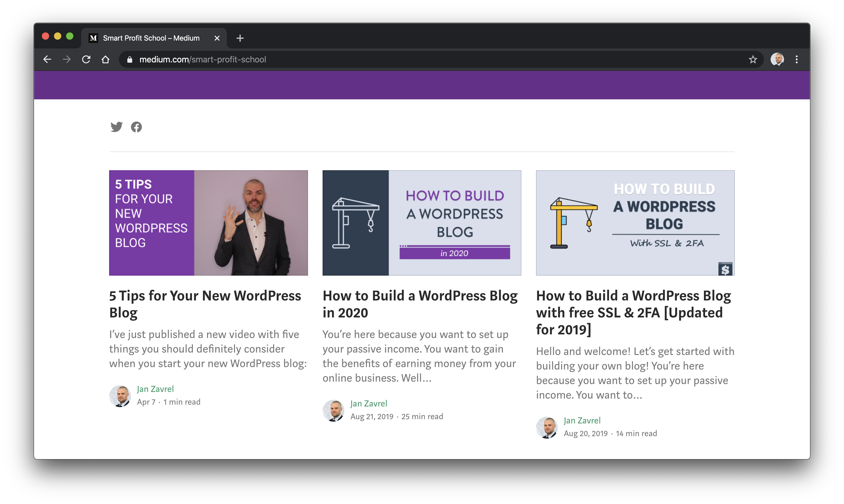Click the padlock site info icon
Image resolution: width=844 pixels, height=504 pixels.
[x=129, y=59]
